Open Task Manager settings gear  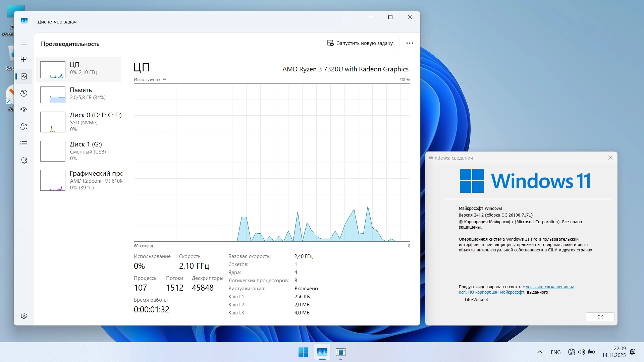[24, 316]
